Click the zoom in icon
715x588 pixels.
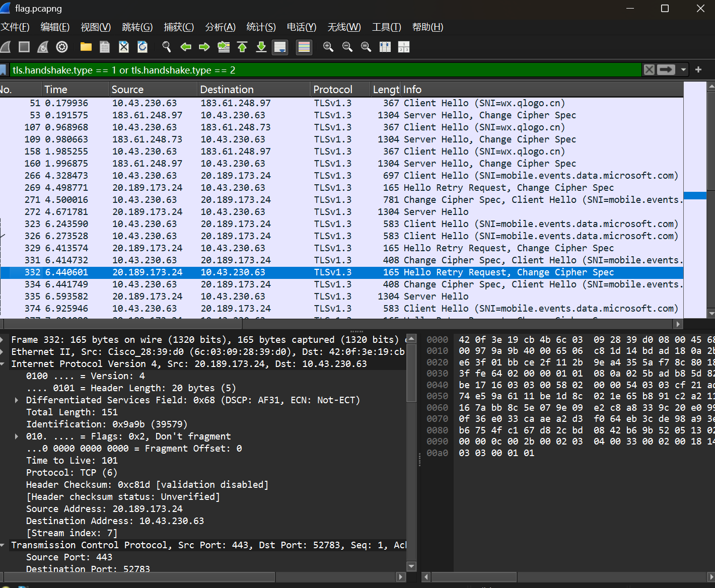(328, 47)
